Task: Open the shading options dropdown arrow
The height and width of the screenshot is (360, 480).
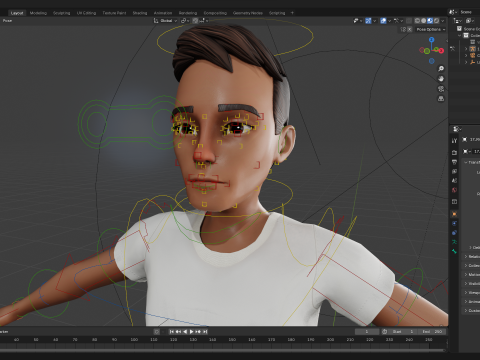Action: click(x=443, y=21)
